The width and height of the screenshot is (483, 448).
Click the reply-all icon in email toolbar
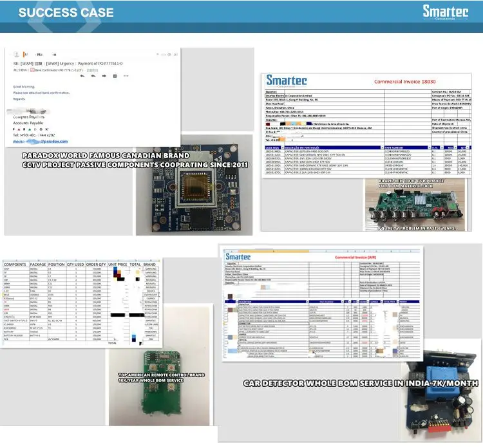tap(93, 75)
